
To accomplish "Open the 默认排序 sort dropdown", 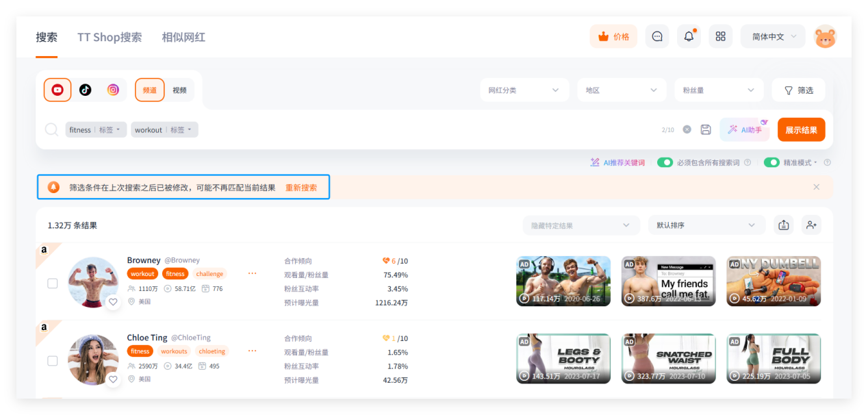I will [x=706, y=225].
